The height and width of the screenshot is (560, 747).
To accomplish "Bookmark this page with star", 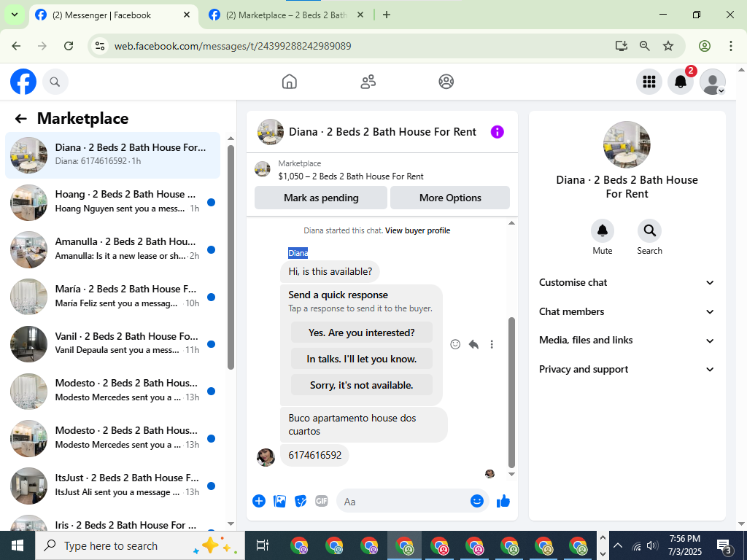I will pyautogui.click(x=668, y=46).
